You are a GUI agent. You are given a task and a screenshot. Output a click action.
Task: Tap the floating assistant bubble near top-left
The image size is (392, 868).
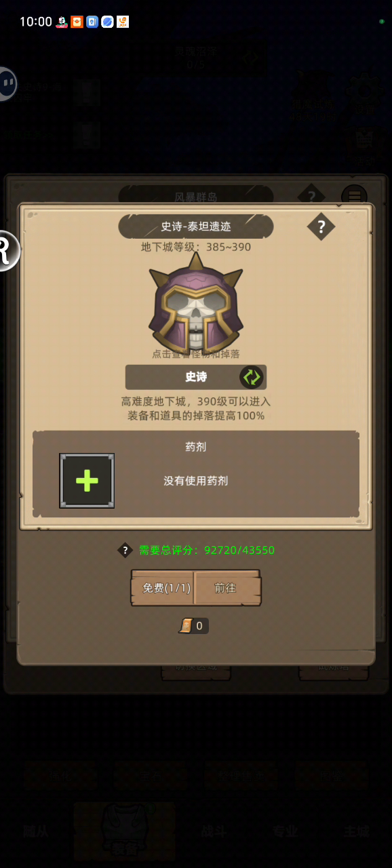[7, 84]
